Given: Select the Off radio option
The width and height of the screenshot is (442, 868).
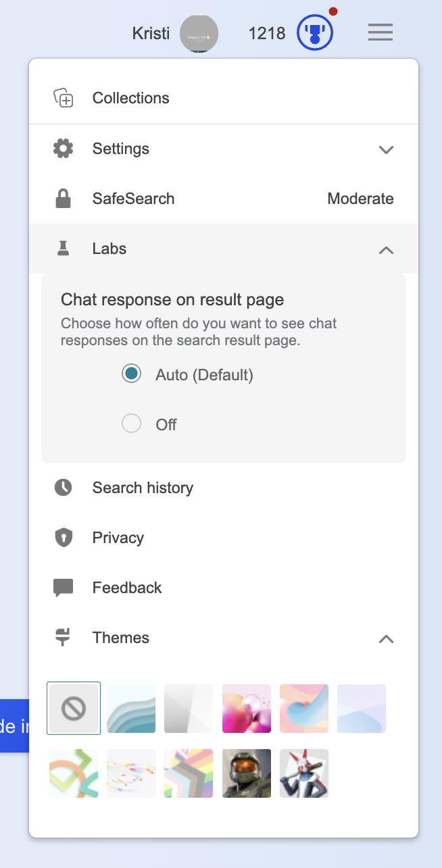Looking at the screenshot, I should click(131, 424).
